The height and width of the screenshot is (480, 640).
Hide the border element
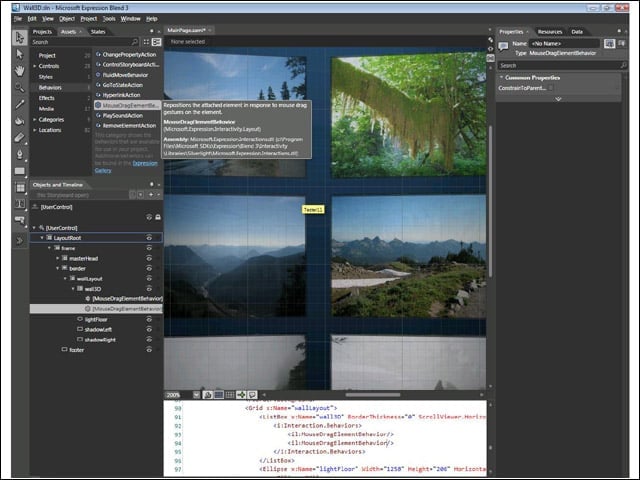pos(149,268)
